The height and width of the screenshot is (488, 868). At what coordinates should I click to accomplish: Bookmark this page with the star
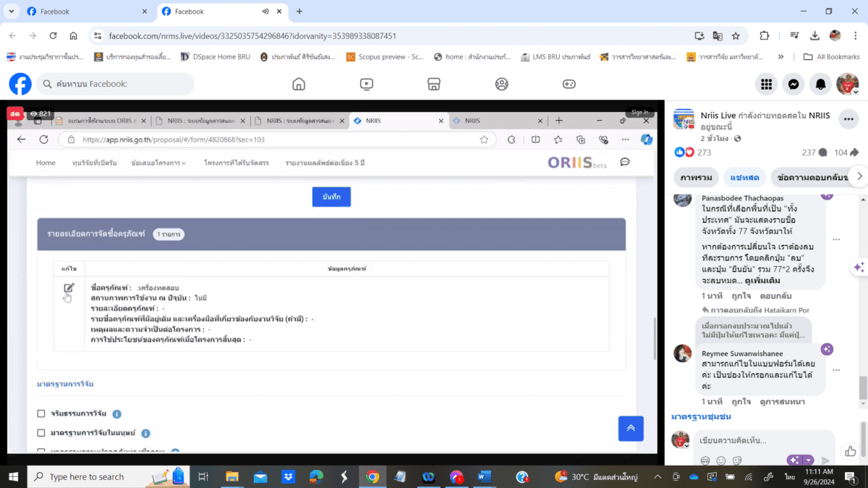(736, 35)
